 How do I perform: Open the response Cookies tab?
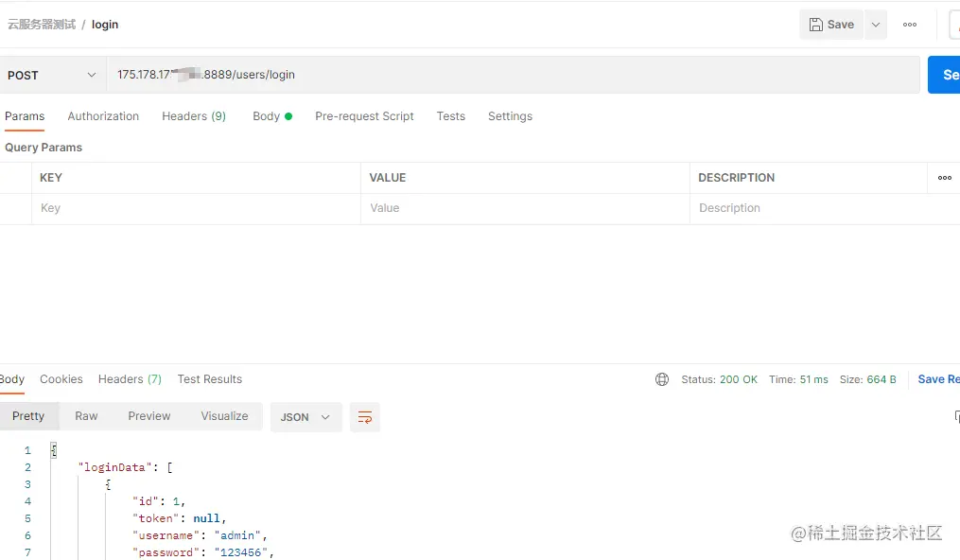[61, 379]
